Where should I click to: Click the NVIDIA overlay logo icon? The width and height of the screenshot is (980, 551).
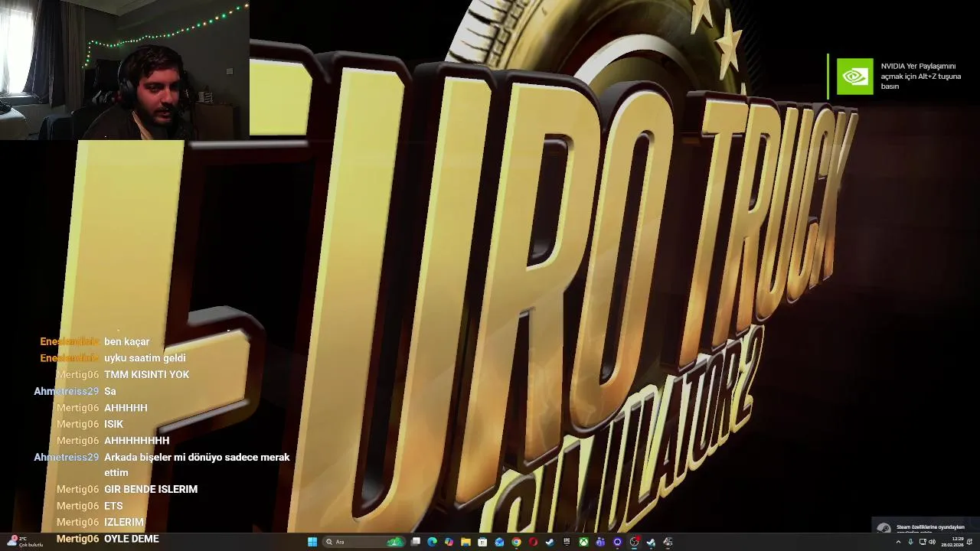pyautogui.click(x=854, y=77)
